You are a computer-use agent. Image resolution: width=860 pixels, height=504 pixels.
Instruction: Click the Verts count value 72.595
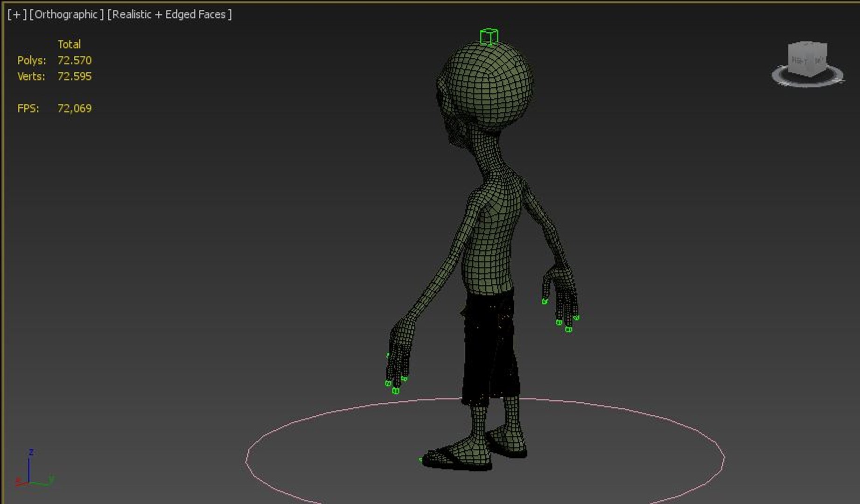click(75, 76)
